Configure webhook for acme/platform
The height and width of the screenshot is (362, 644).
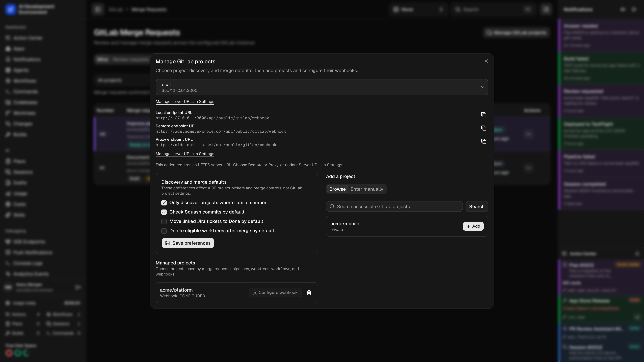(275, 293)
